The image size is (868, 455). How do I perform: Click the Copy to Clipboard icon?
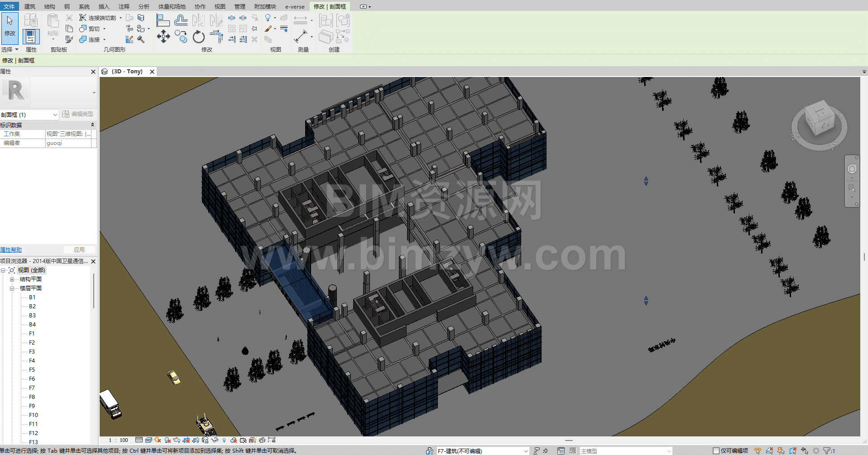click(69, 29)
